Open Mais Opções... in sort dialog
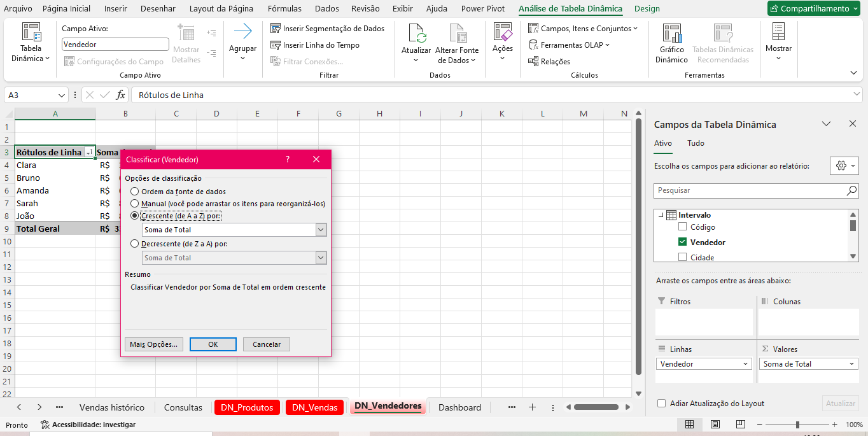 (154, 344)
